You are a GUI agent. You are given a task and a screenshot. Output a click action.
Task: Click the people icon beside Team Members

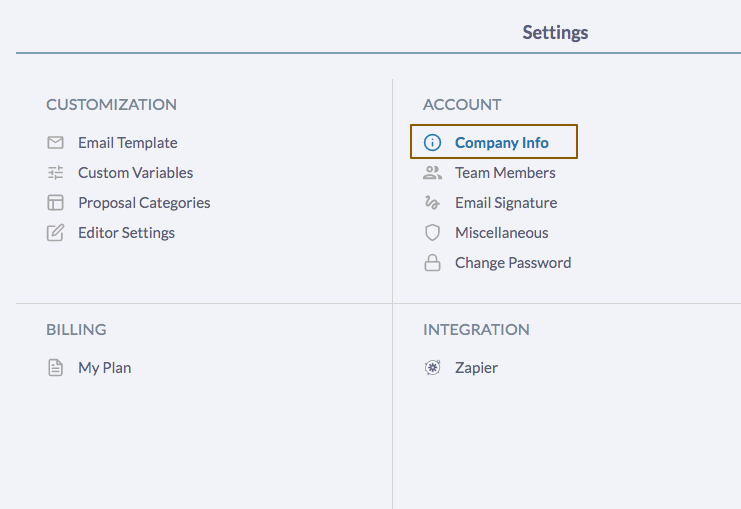click(432, 173)
